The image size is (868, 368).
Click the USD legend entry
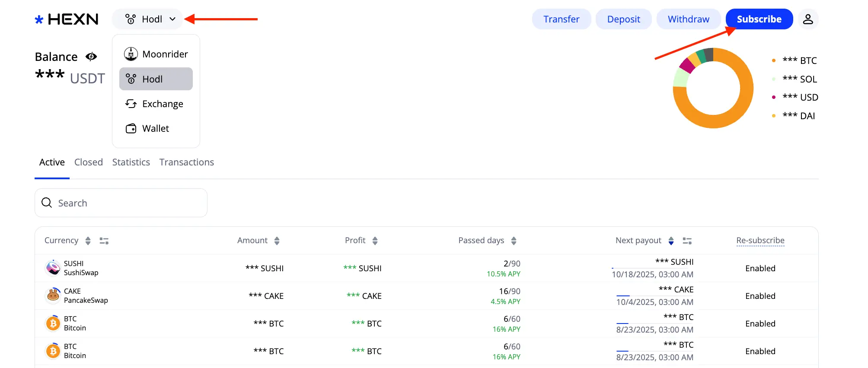[795, 97]
